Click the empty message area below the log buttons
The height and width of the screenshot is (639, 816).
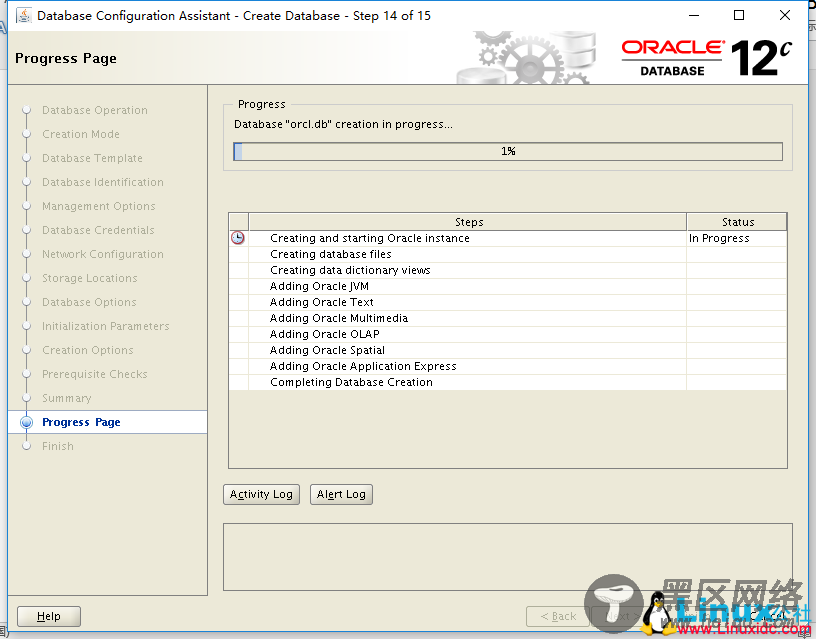(507, 557)
